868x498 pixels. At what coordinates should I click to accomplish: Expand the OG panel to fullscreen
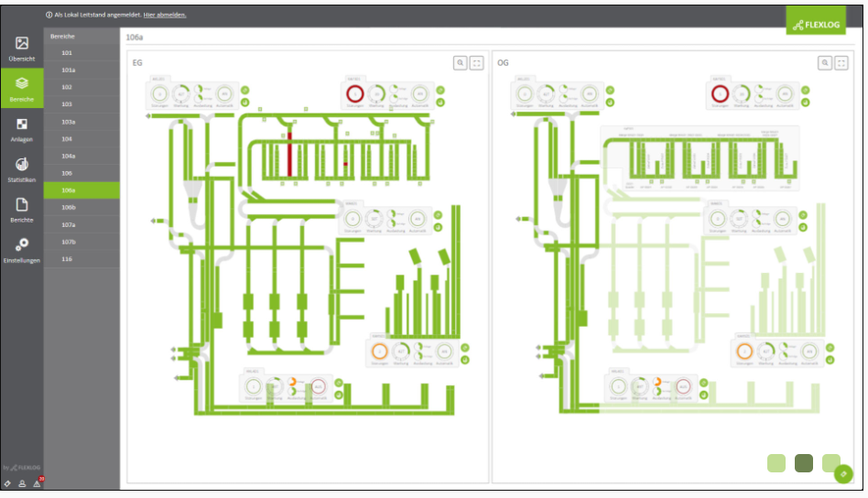coord(841,62)
